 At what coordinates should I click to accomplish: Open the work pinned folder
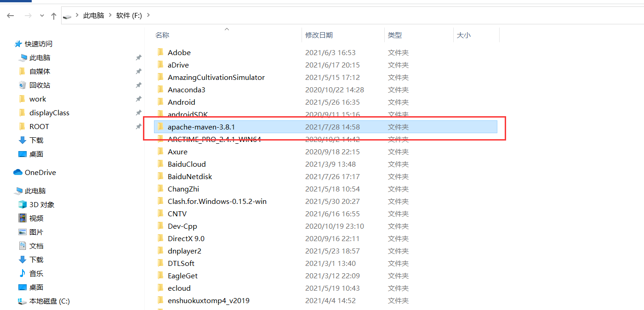(x=38, y=99)
